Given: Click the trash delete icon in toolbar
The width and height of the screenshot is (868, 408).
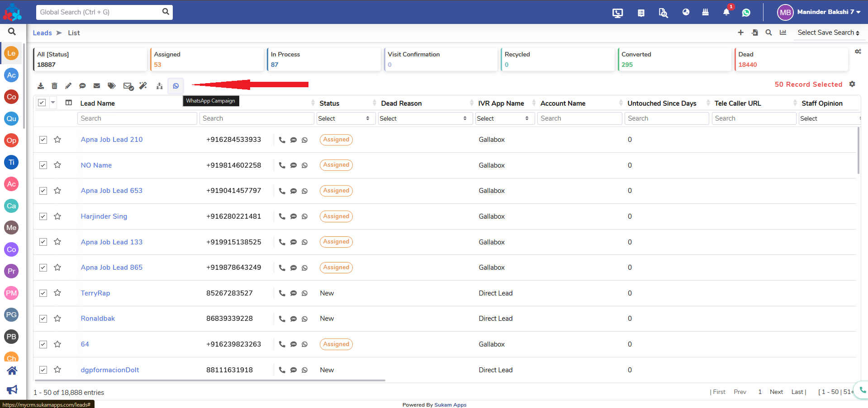Looking at the screenshot, I should pyautogui.click(x=54, y=86).
